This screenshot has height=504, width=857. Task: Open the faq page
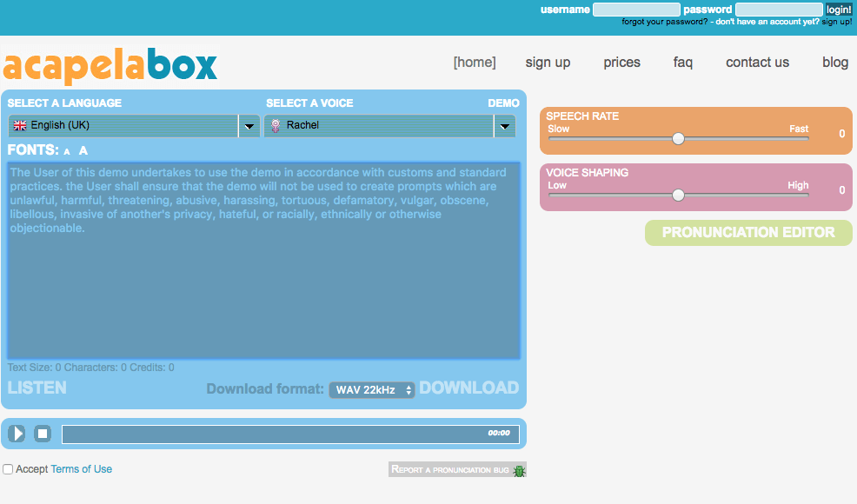(682, 63)
